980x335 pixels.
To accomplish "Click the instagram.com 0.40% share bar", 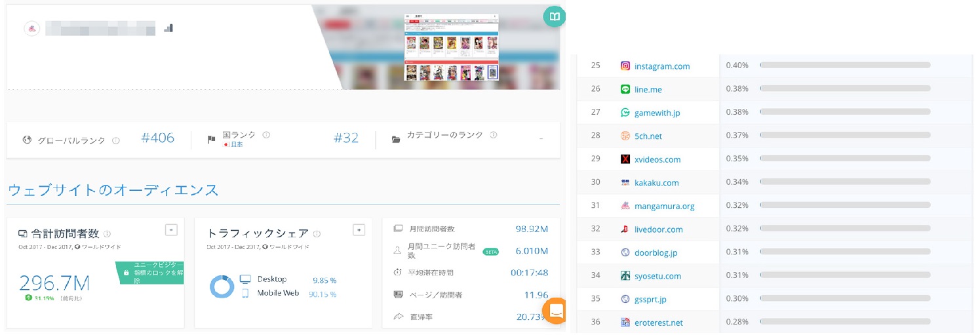I will pyautogui.click(x=845, y=66).
